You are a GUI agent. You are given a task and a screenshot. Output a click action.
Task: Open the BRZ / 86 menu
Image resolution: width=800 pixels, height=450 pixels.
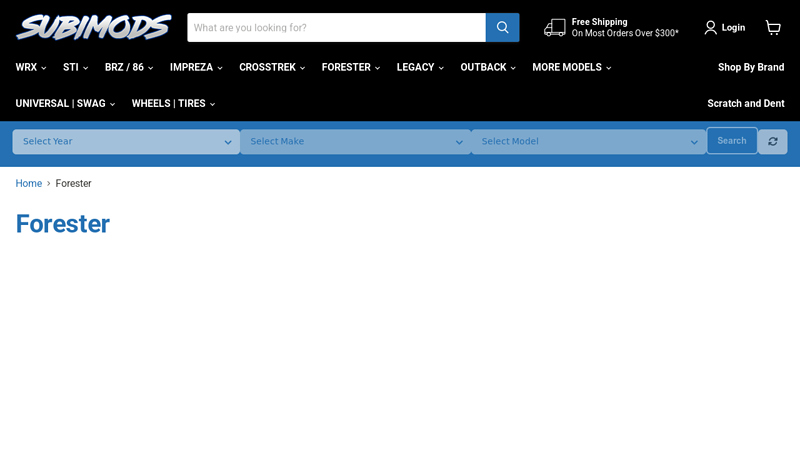pyautogui.click(x=129, y=67)
